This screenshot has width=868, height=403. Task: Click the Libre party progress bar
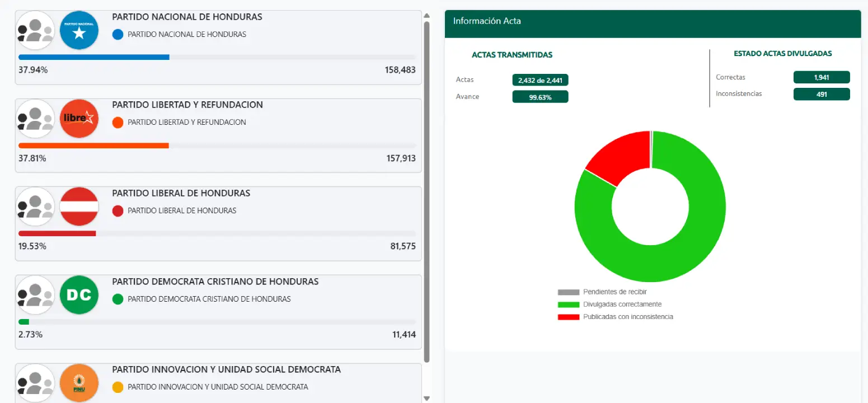(93, 145)
